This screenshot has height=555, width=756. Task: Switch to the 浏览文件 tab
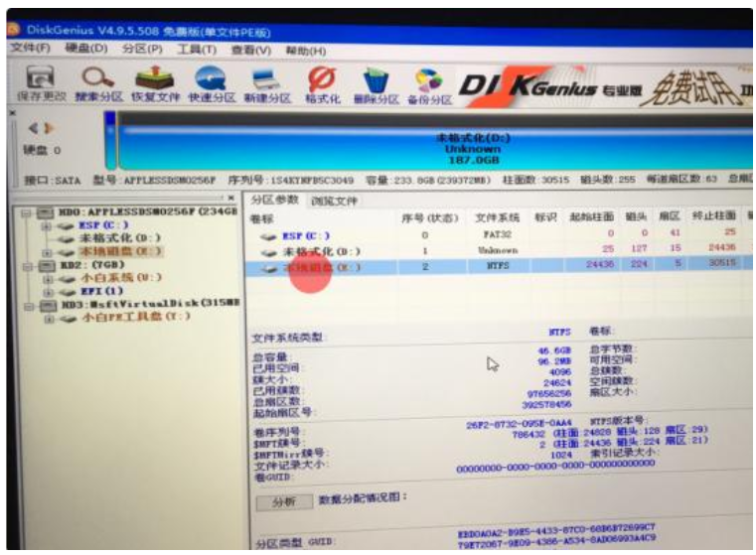(x=334, y=201)
